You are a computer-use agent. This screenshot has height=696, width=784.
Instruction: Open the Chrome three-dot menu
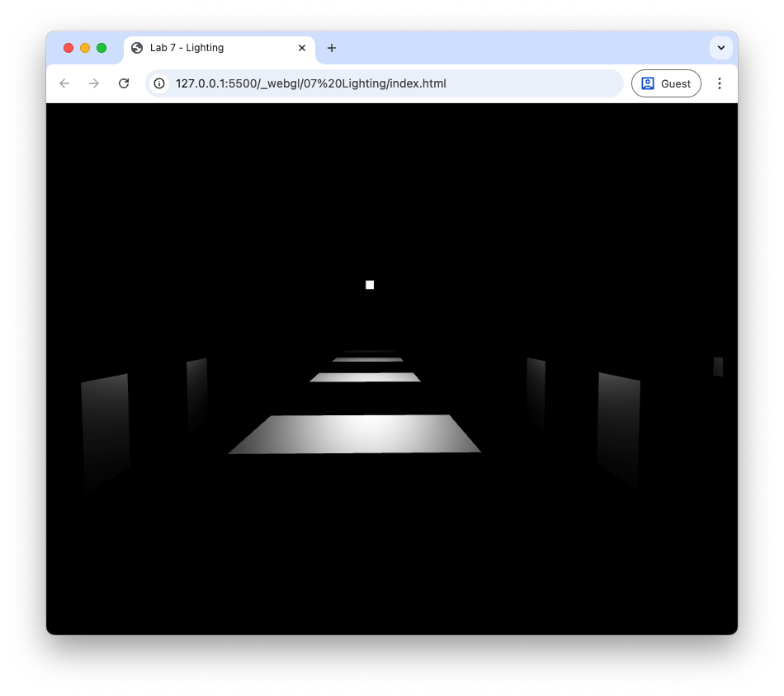pyautogui.click(x=720, y=83)
